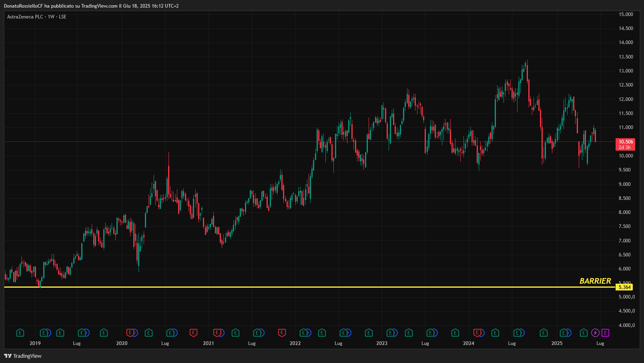Viewport: 644px width, 363px height.
Task: Click the 10.000 price axis label
Action: 626,156
